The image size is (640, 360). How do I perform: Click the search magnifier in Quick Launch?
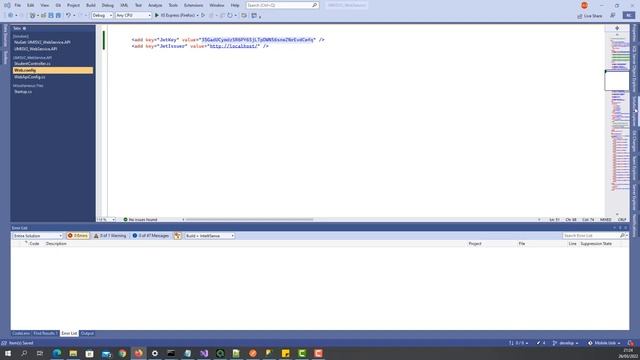315,5
